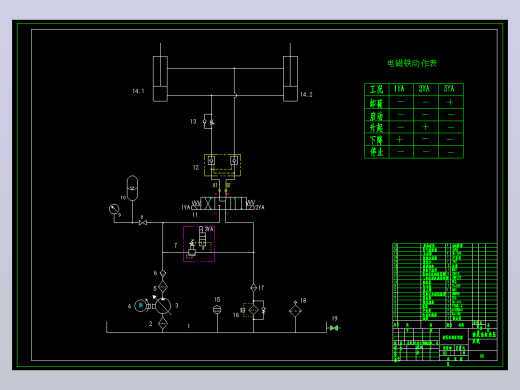Select the filter symbol labeled 5
Viewport: 520px width, 390px height.
(x=163, y=287)
